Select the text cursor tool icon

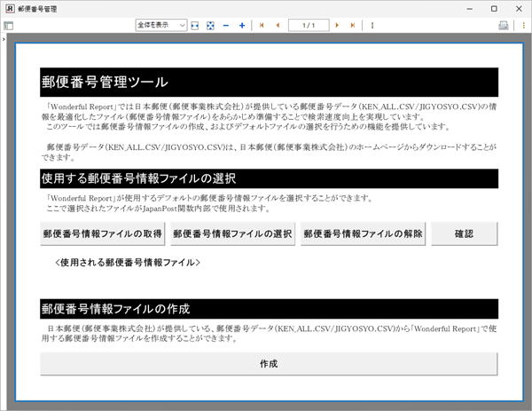click(x=372, y=26)
